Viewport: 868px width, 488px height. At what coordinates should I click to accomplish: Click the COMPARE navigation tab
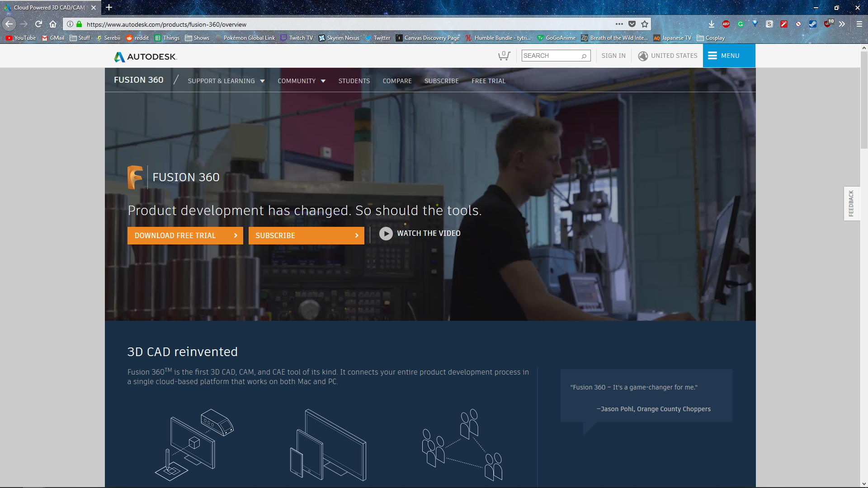click(x=397, y=81)
